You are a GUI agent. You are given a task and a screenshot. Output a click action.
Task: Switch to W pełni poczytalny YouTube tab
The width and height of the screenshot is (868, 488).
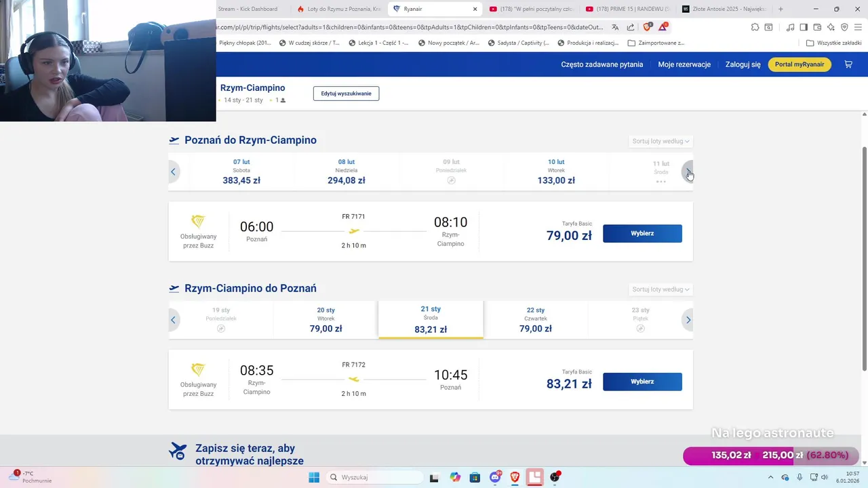(x=532, y=9)
